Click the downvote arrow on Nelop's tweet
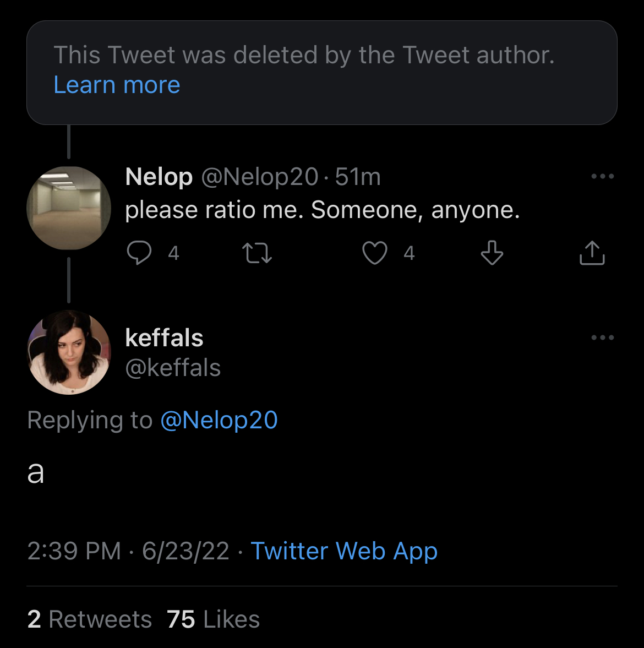Image resolution: width=644 pixels, height=648 pixels. coord(492,253)
